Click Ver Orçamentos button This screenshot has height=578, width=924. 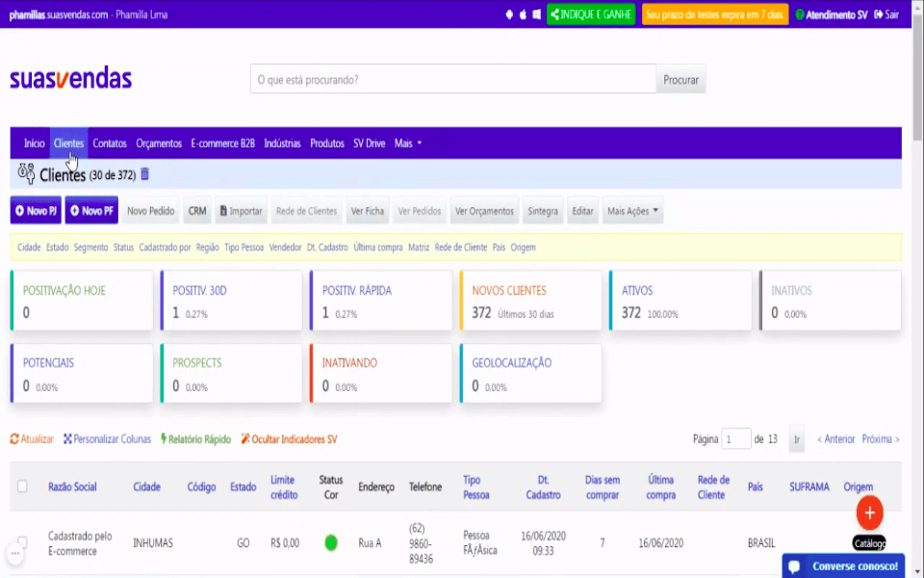point(484,211)
